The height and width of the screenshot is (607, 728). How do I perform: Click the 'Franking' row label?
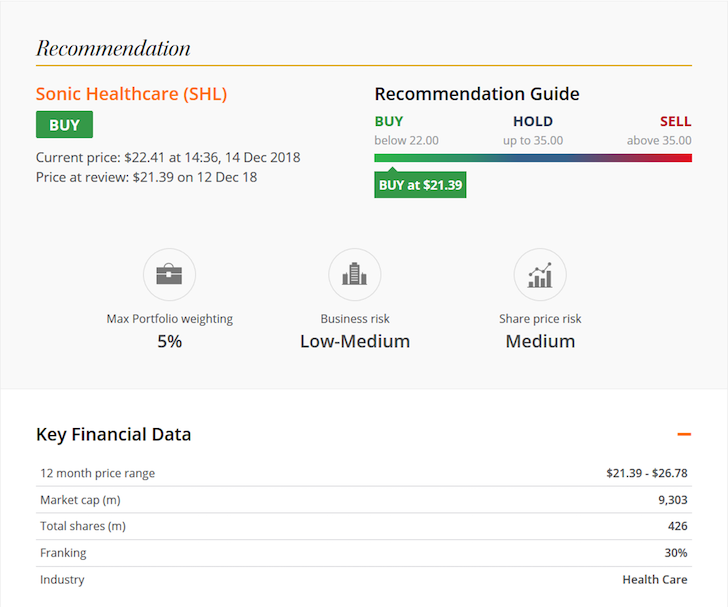(63, 553)
